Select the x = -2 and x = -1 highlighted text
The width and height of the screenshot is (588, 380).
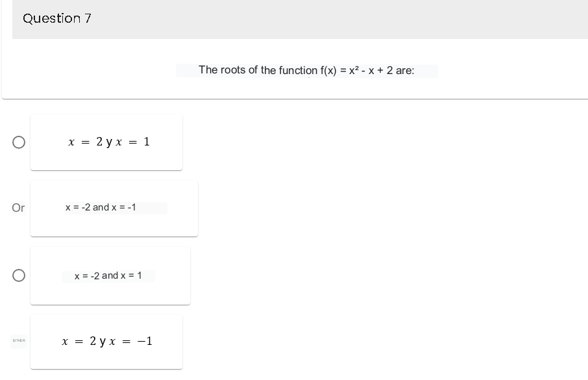pos(116,208)
